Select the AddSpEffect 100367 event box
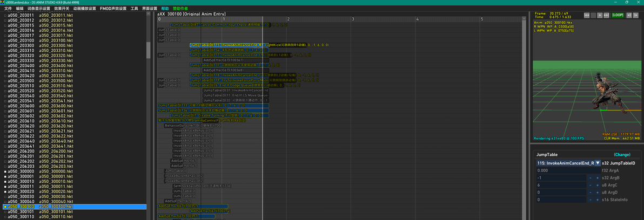 pyautogui.click(x=236, y=60)
